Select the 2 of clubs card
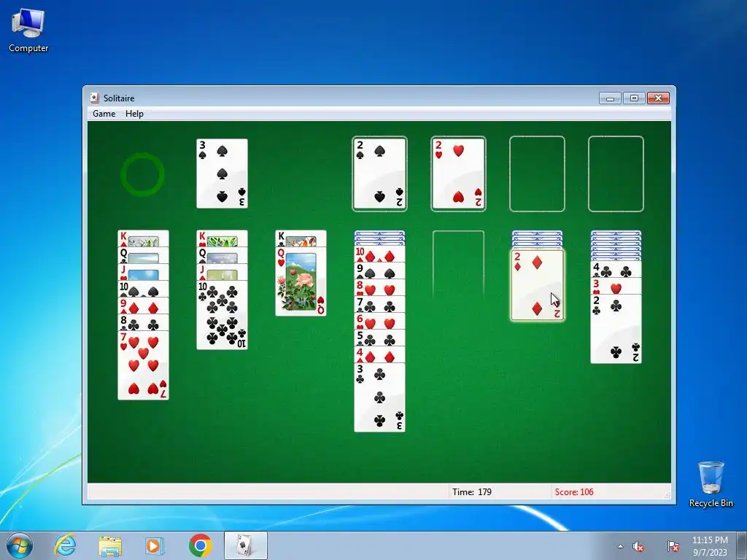This screenshot has height=560, width=747. [x=616, y=329]
